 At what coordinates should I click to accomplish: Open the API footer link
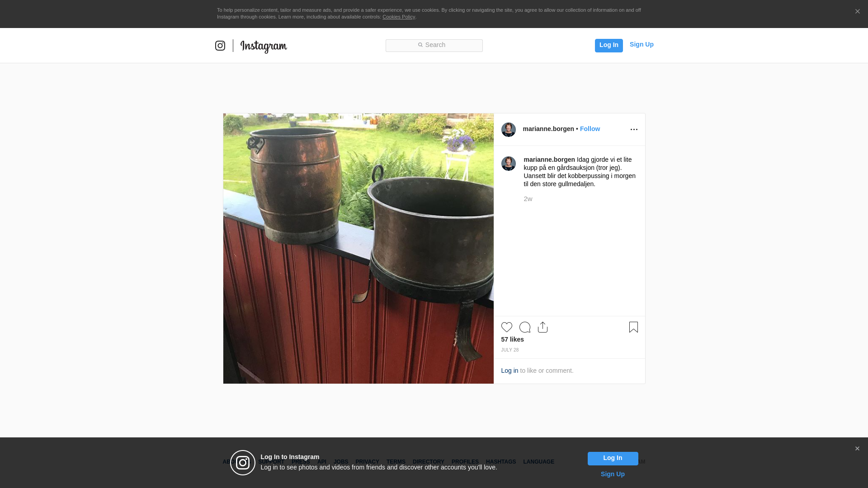pos(322,462)
